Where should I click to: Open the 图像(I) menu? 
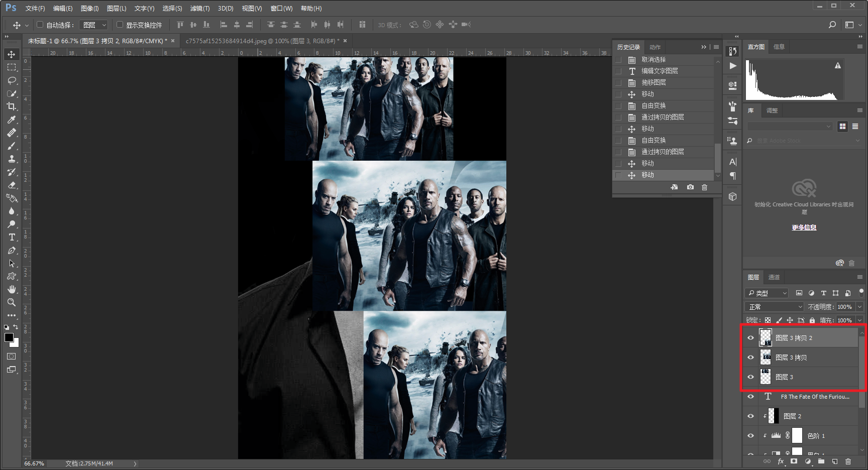[90, 9]
